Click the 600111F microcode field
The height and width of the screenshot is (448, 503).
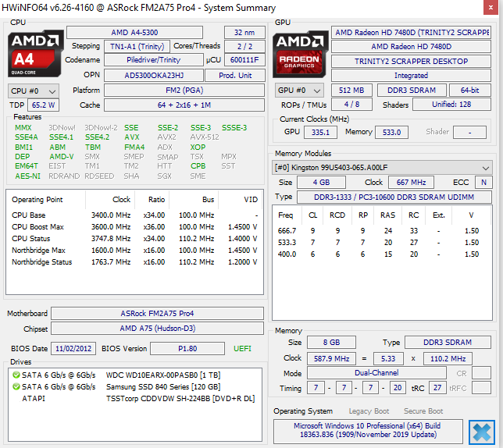pyautogui.click(x=244, y=60)
